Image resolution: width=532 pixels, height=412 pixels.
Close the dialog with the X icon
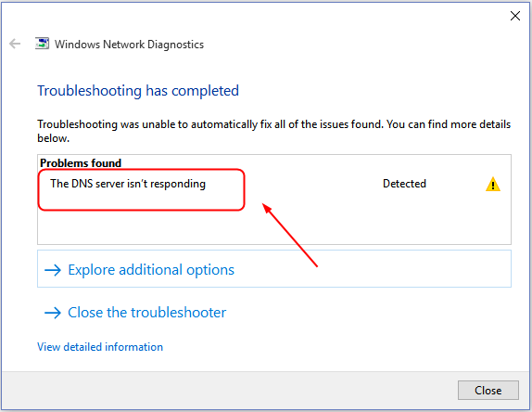[515, 16]
